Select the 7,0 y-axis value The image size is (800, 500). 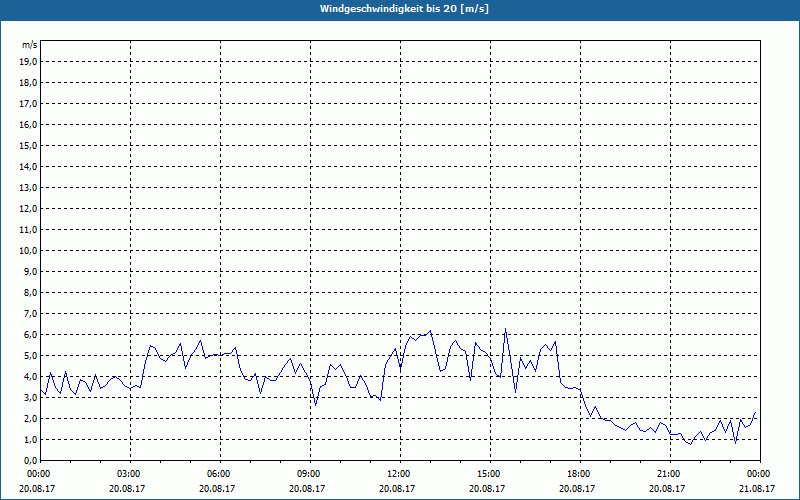pyautogui.click(x=30, y=313)
